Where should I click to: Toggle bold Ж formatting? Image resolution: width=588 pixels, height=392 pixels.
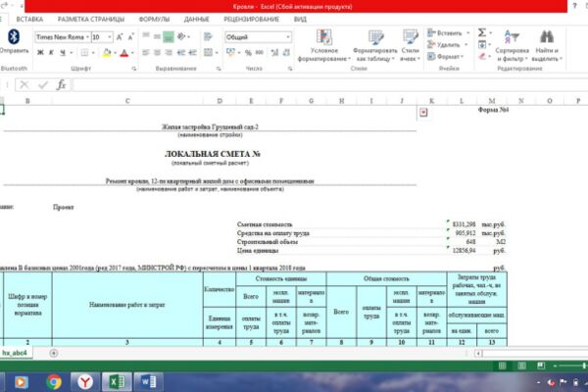40,53
